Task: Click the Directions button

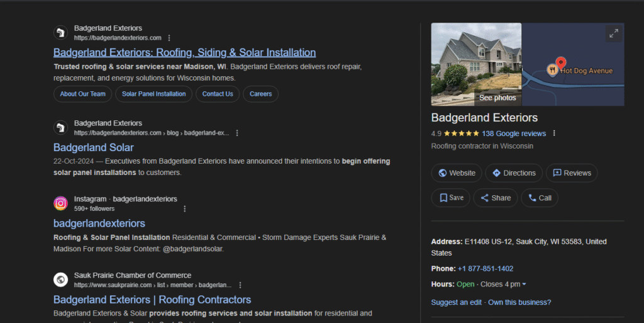Action: pyautogui.click(x=514, y=173)
